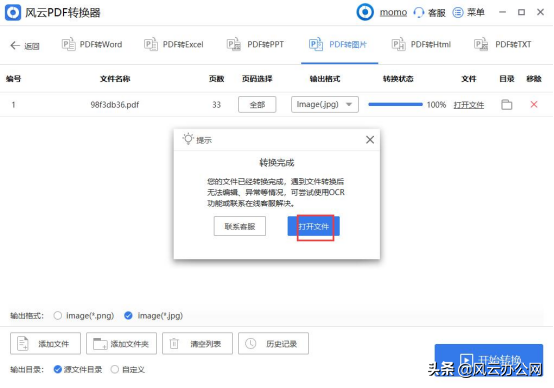Remove 98f3db36.pdf with the red X icon

534,104
